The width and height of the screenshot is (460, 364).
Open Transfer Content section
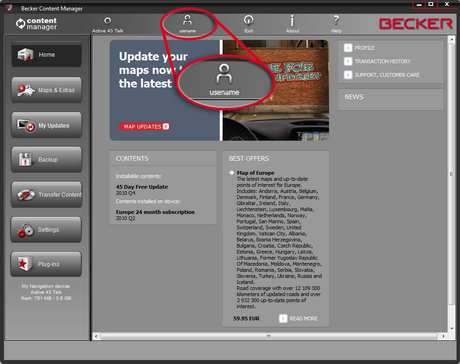[46, 194]
